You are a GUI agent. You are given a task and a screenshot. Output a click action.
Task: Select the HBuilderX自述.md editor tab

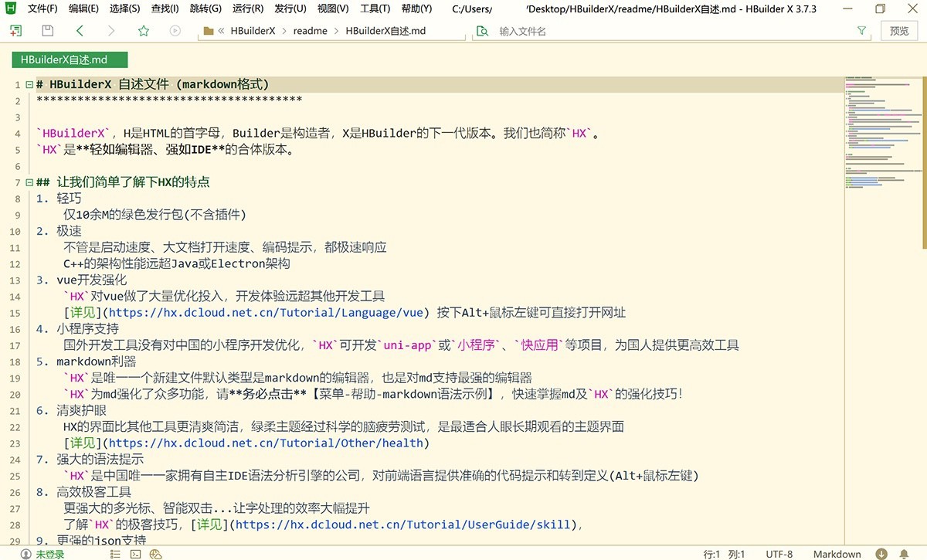(70, 59)
